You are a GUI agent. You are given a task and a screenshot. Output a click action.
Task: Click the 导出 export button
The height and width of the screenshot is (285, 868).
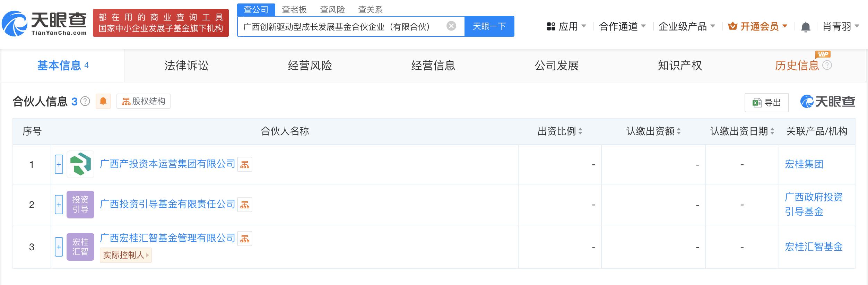[766, 103]
